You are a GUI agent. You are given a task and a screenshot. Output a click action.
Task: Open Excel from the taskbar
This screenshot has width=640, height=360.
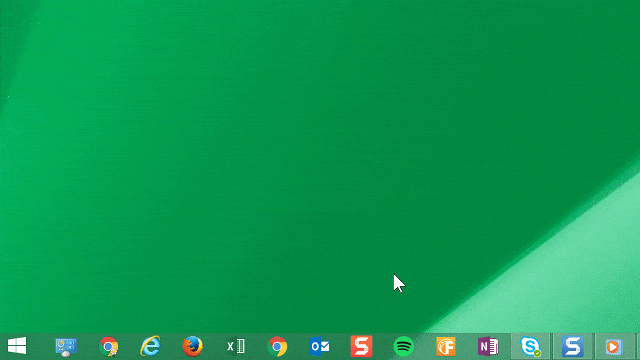point(236,347)
